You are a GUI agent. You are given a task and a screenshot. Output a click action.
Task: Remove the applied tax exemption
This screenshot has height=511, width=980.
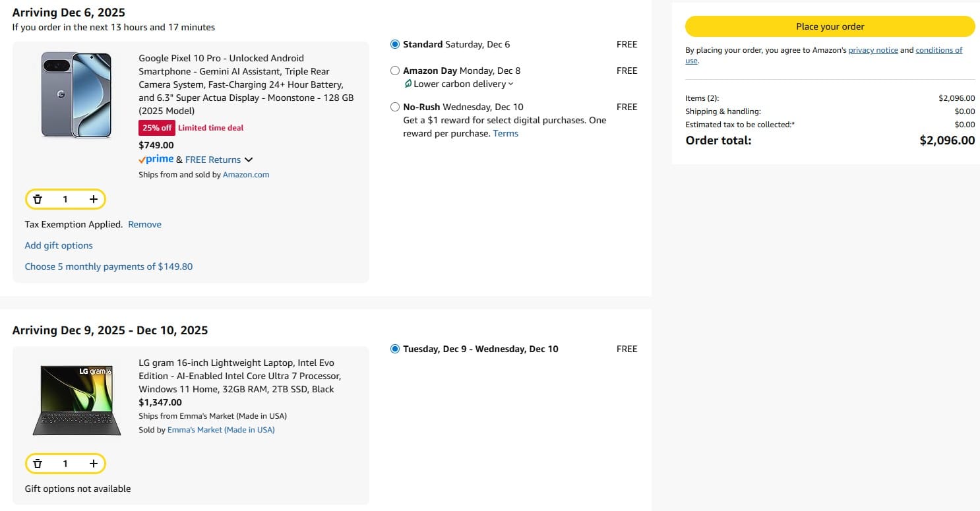144,224
